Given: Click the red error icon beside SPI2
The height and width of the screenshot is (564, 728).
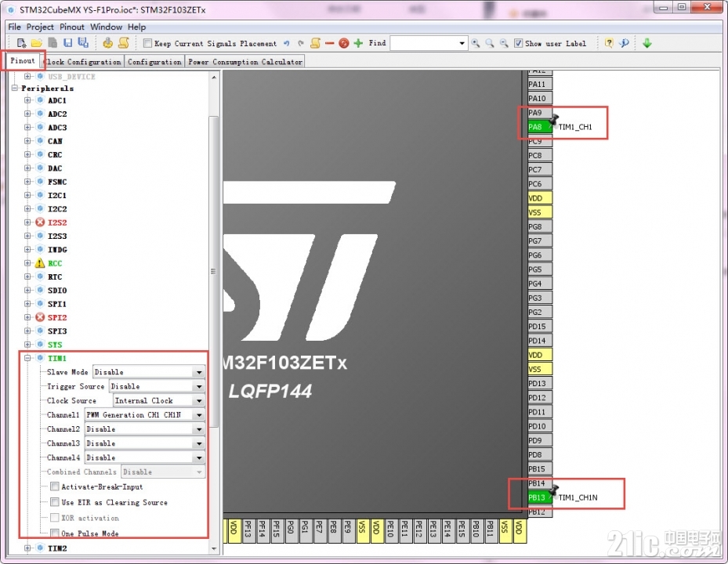Looking at the screenshot, I should (x=41, y=317).
